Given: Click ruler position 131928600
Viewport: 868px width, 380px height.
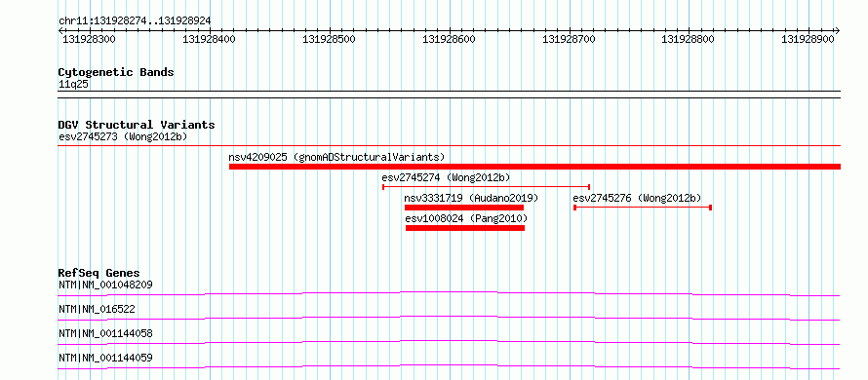Looking at the screenshot, I should click(450, 39).
